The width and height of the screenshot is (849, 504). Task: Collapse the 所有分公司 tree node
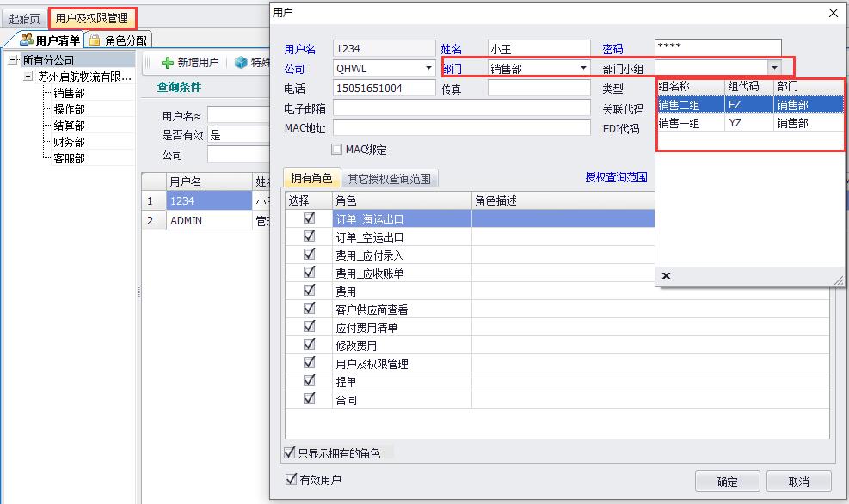(x=14, y=60)
